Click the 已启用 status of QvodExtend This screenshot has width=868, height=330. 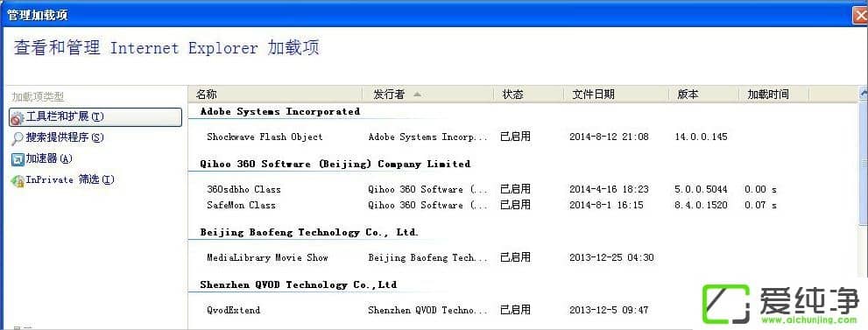[515, 310]
